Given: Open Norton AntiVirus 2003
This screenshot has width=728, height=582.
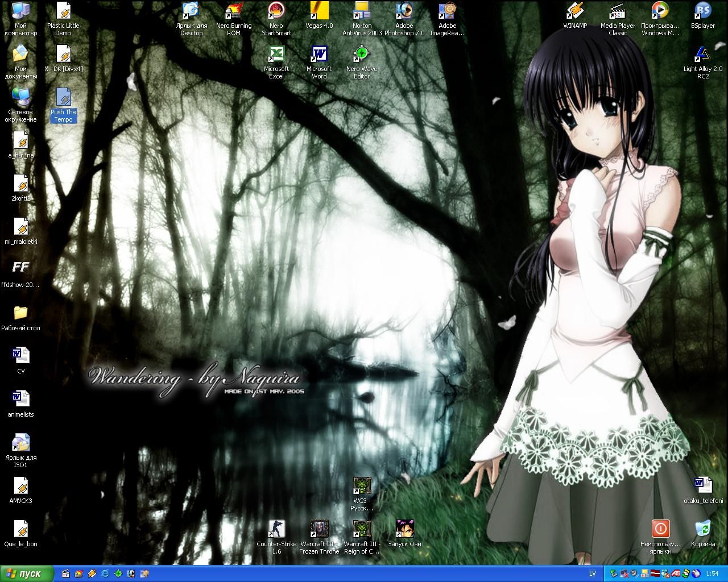Looking at the screenshot, I should click(362, 19).
